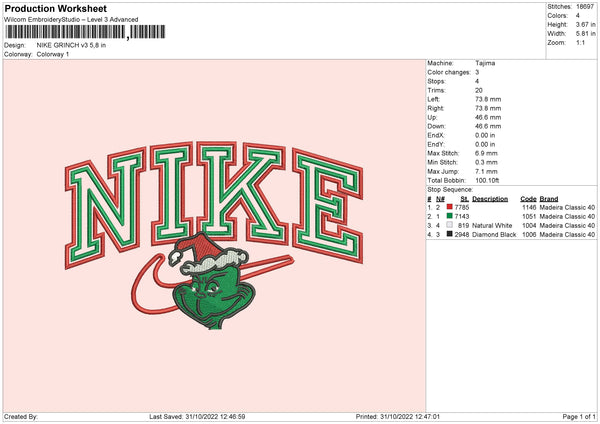600x424 pixels.
Task: Click the Diamond Black thread swatch
Action: tap(450, 234)
